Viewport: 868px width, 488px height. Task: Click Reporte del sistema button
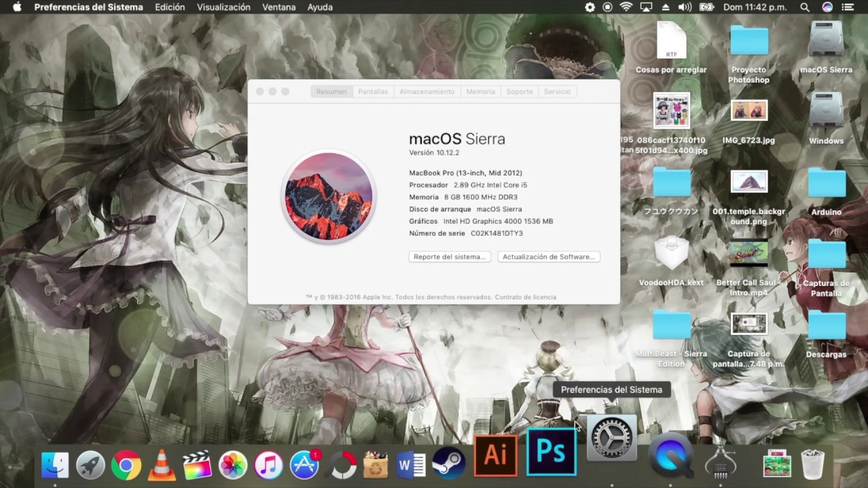point(450,257)
